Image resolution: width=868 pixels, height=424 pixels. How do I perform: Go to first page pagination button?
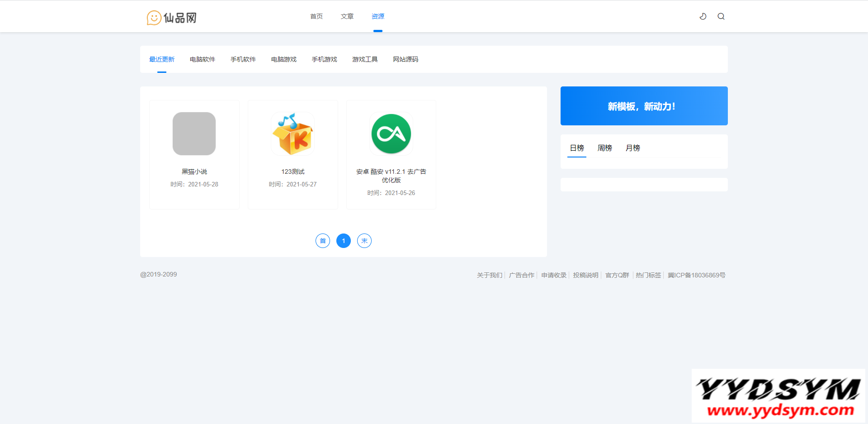[323, 241]
